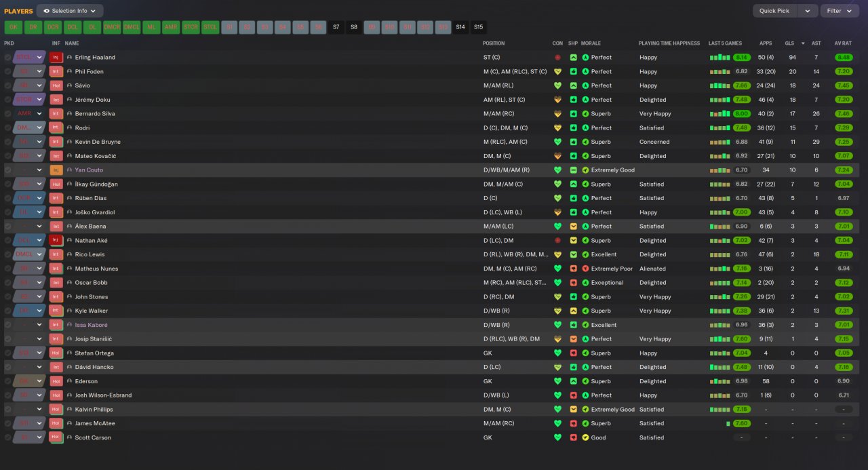Click James McAtee's single form bar

pos(728,424)
